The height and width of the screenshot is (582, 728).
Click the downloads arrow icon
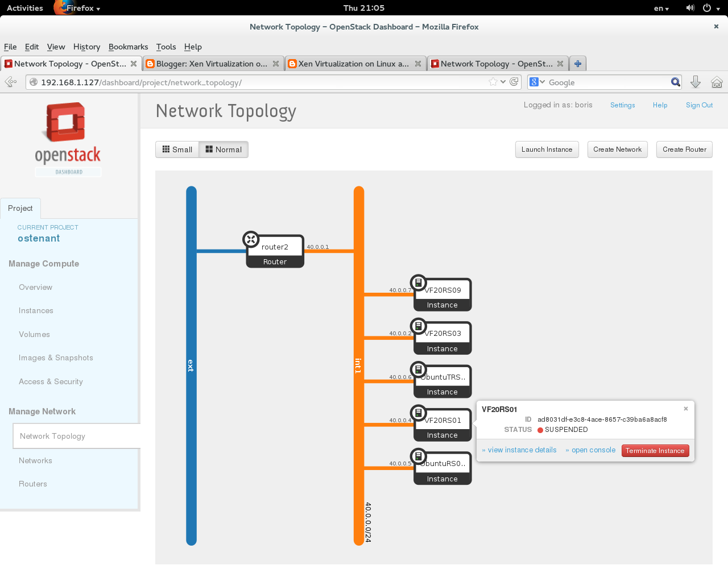(696, 82)
